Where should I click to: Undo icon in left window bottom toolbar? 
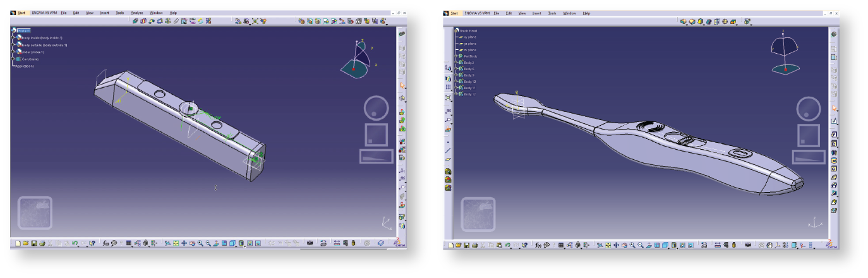tap(75, 243)
